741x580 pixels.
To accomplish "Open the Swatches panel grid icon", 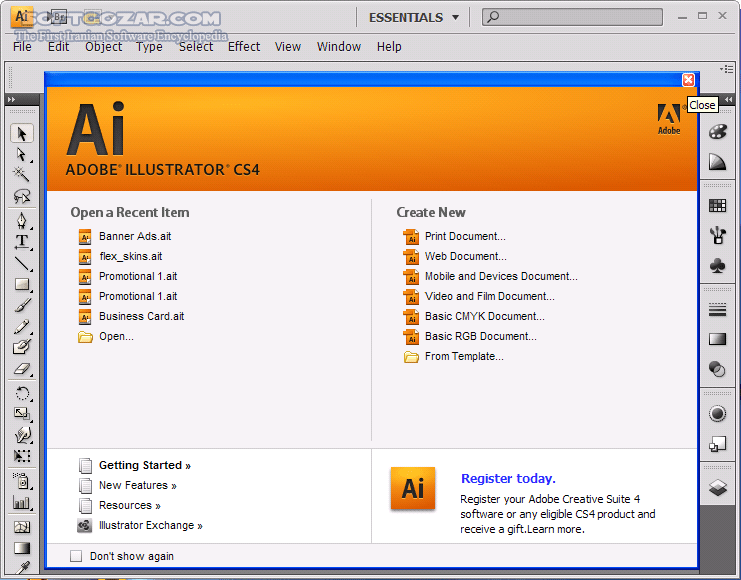I will pos(717,205).
